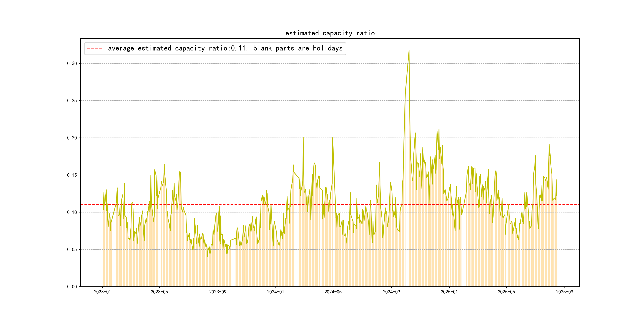
Task: Click the 0.05 y-axis tick label
Action: (x=72, y=249)
